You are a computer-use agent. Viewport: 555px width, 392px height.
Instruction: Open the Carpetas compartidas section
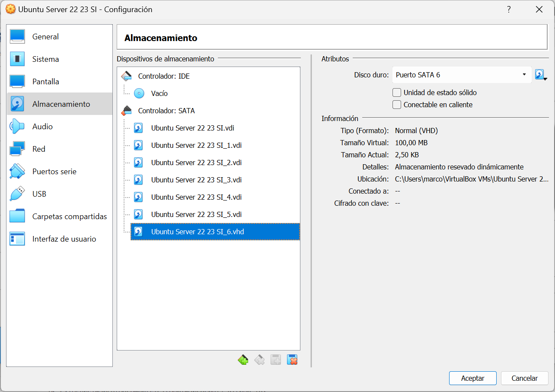pyautogui.click(x=60, y=217)
